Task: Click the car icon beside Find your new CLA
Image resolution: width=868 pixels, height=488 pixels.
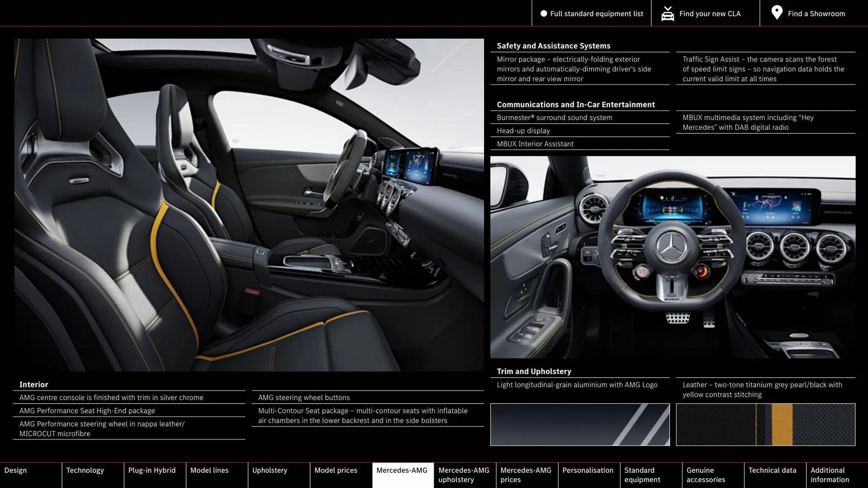Action: coord(668,13)
